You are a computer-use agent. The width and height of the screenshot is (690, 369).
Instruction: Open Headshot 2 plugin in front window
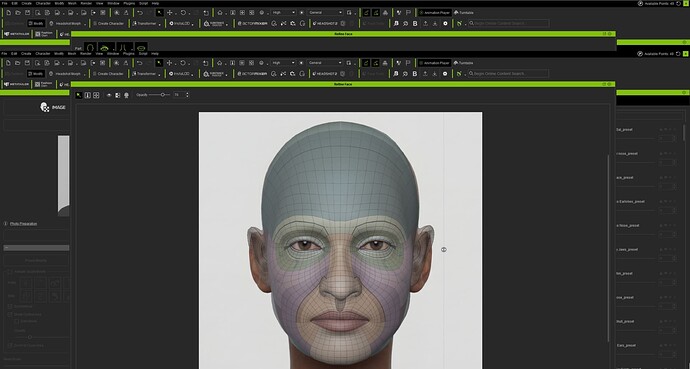pos(325,73)
